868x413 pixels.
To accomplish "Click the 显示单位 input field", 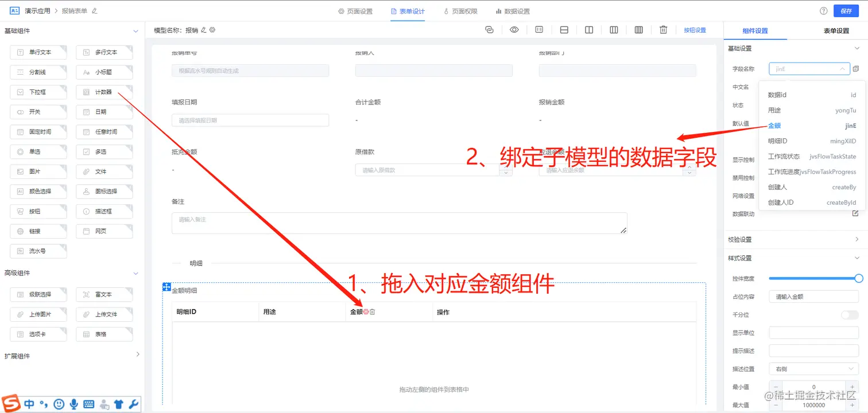I will [x=813, y=333].
